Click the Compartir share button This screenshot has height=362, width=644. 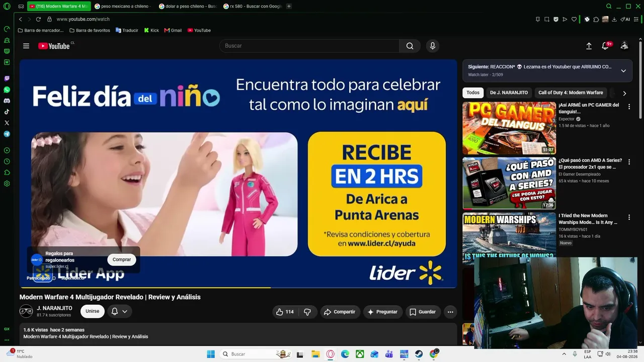click(340, 312)
